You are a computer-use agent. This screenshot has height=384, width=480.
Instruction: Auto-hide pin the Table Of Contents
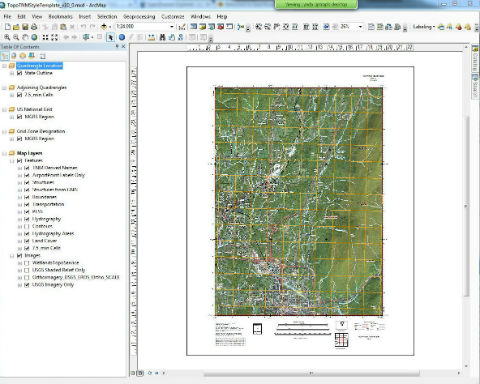tap(117, 47)
